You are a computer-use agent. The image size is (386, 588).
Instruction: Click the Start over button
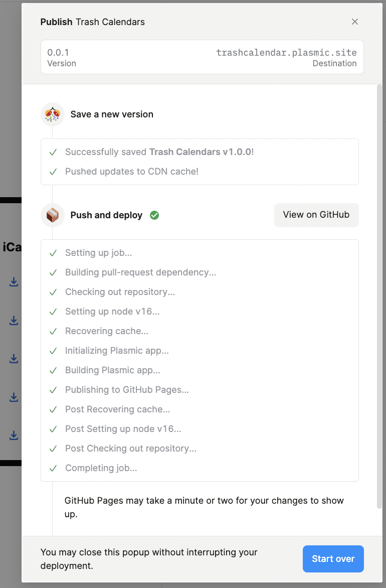click(x=333, y=559)
